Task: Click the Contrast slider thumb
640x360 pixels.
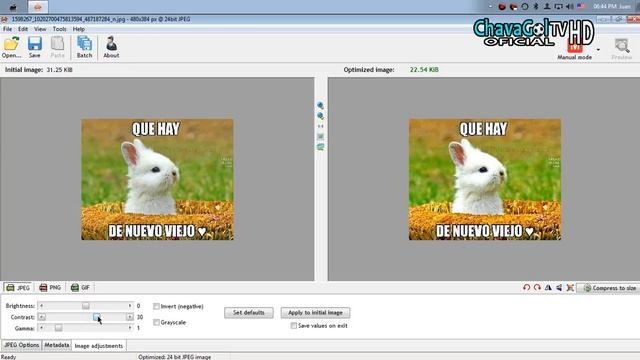Action: [96, 317]
